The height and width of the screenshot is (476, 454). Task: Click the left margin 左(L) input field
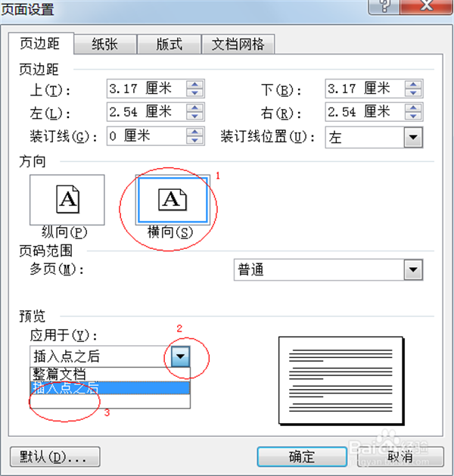(x=147, y=112)
